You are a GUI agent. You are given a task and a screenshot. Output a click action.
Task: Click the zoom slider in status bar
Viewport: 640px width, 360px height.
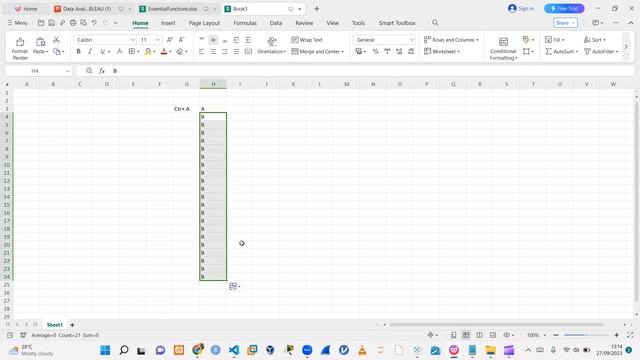tap(586, 335)
